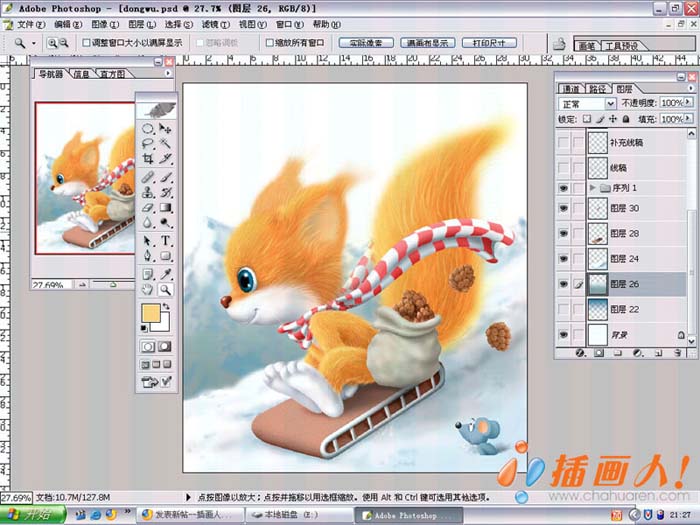Hide layer 图层 28 via eye icon
Image resolution: width=700 pixels, height=525 pixels.
[x=563, y=233]
